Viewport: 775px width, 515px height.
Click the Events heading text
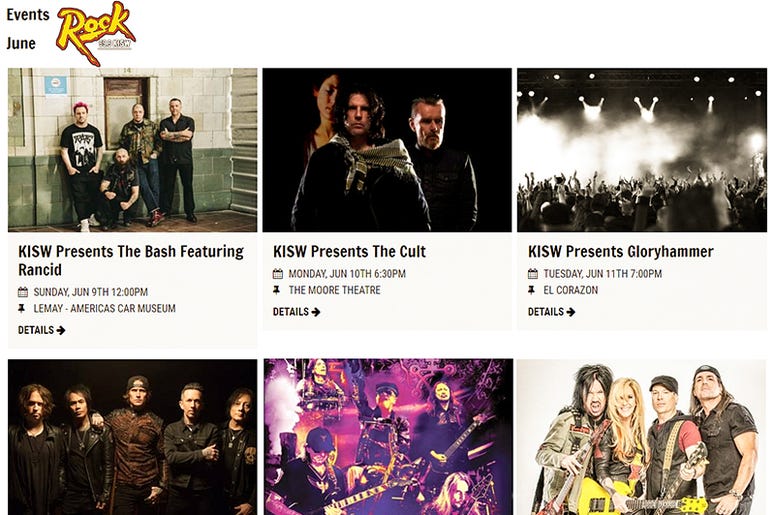tap(28, 15)
